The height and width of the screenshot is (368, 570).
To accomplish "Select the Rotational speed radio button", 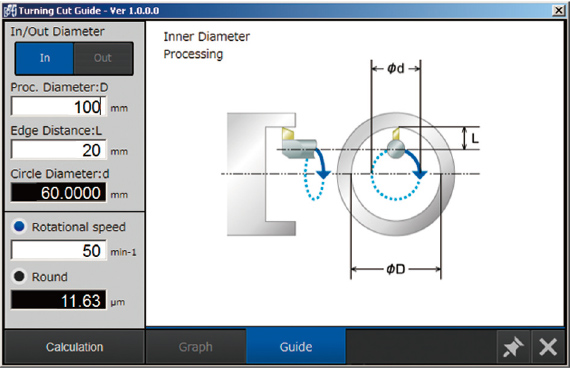I will click(19, 227).
